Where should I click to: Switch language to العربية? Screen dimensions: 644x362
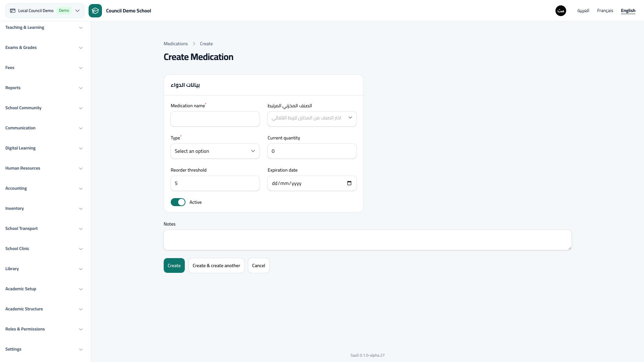pyautogui.click(x=583, y=11)
